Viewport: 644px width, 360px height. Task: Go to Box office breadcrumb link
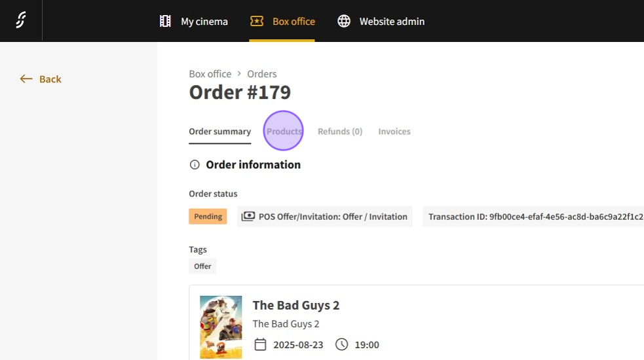tap(210, 74)
